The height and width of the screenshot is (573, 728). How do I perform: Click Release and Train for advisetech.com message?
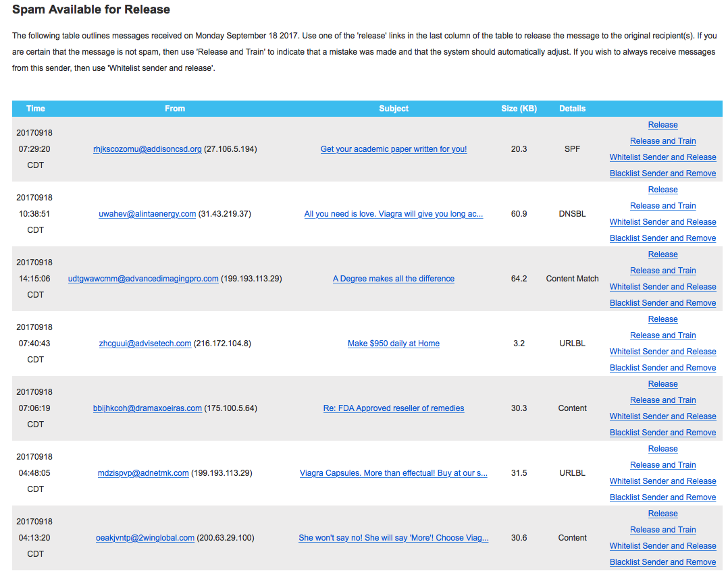point(662,336)
